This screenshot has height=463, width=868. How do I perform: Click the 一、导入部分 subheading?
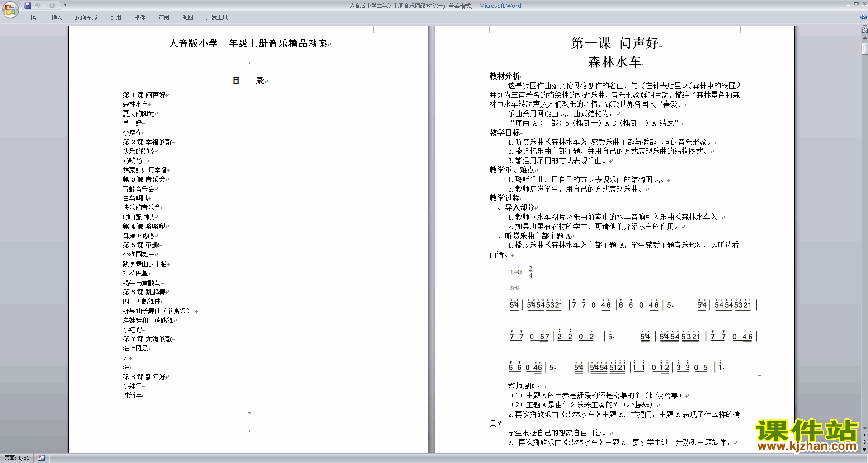[512, 207]
